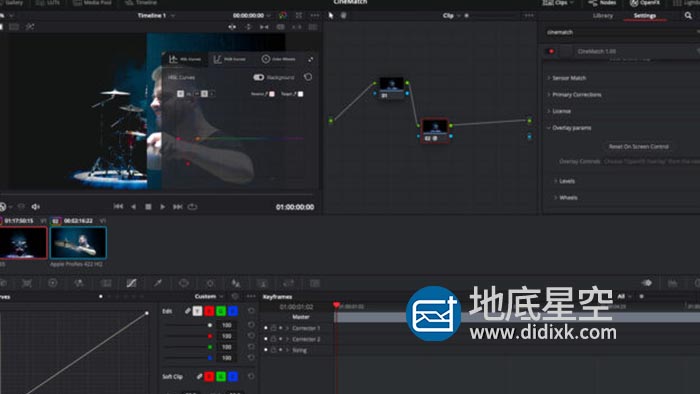Enable the red channel for Edit
The image size is (700, 394).
[x=209, y=311]
